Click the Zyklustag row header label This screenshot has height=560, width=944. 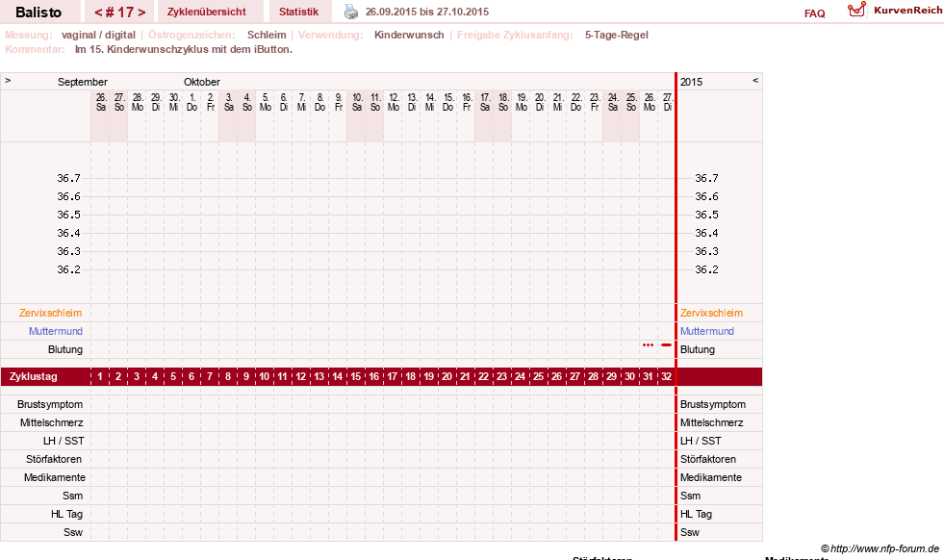point(33,376)
